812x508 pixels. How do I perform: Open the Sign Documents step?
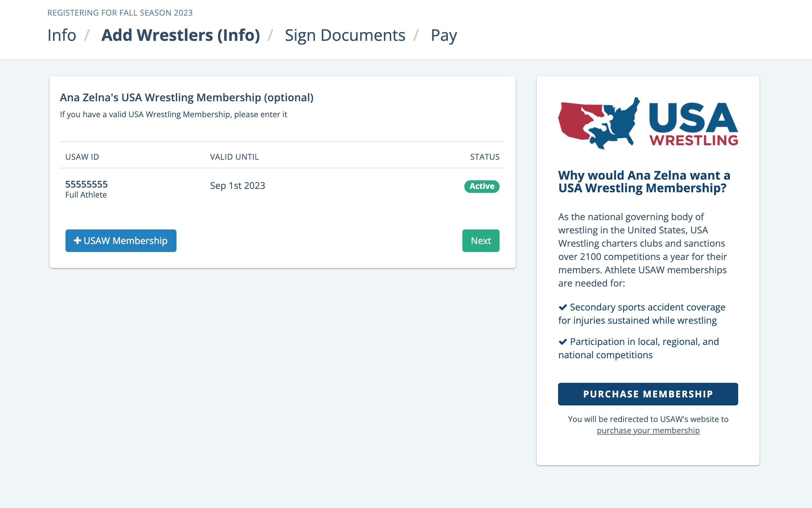345,35
